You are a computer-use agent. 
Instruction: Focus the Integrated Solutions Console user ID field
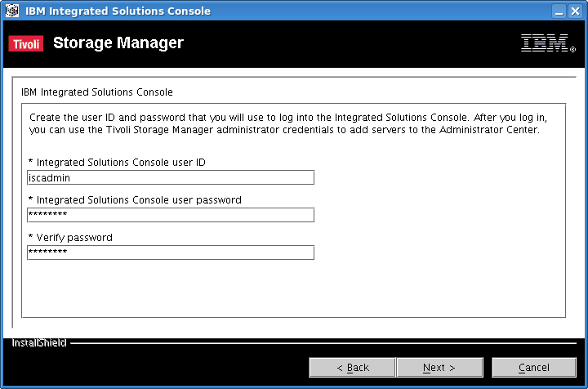click(x=171, y=177)
